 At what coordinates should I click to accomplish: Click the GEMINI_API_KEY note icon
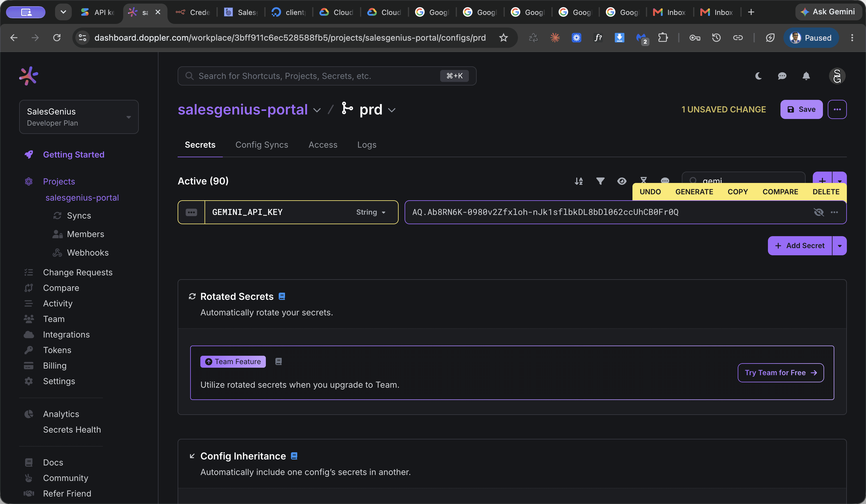191,212
